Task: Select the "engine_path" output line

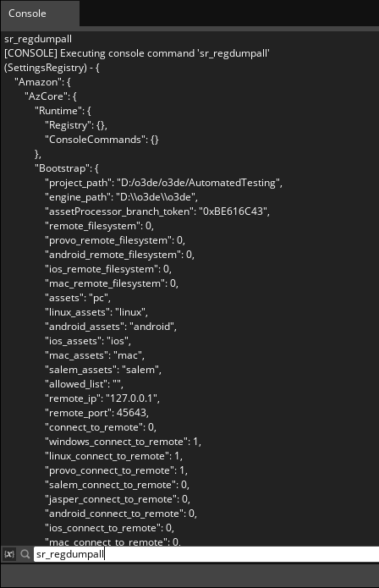Action: coord(121,197)
